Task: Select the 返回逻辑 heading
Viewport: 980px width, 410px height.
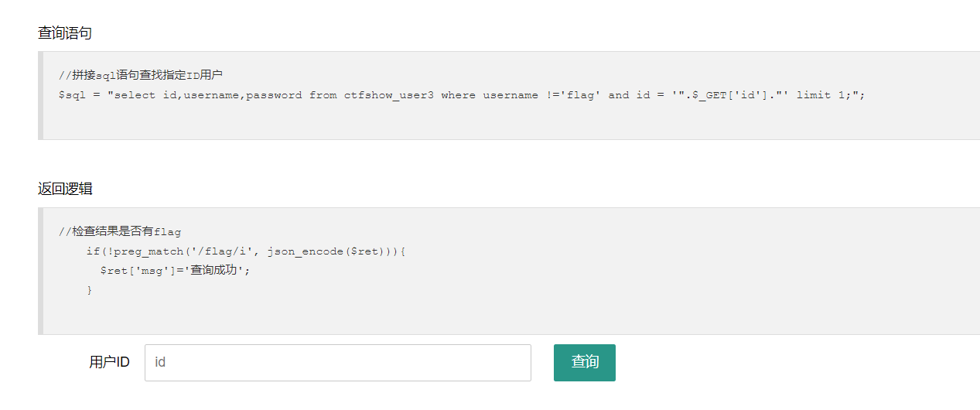Action: pos(66,189)
